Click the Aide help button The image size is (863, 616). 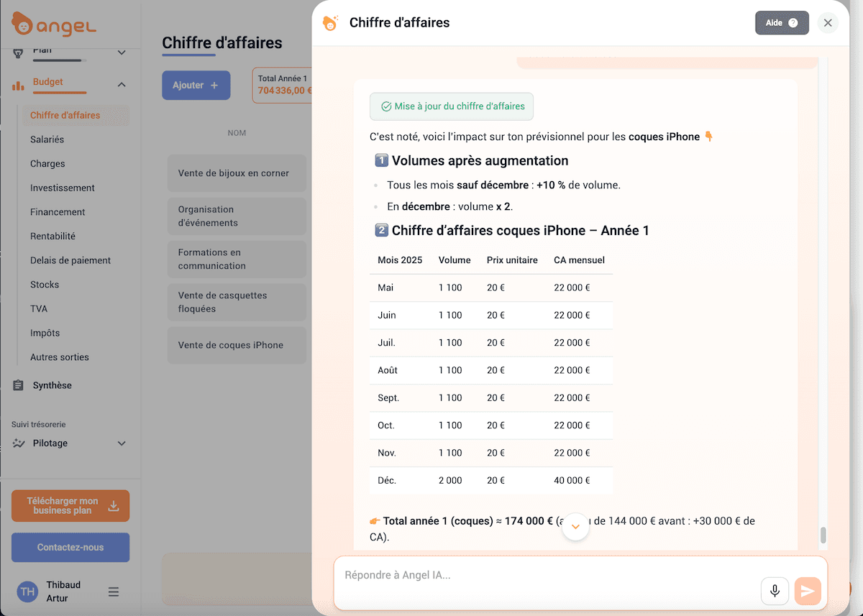click(782, 23)
